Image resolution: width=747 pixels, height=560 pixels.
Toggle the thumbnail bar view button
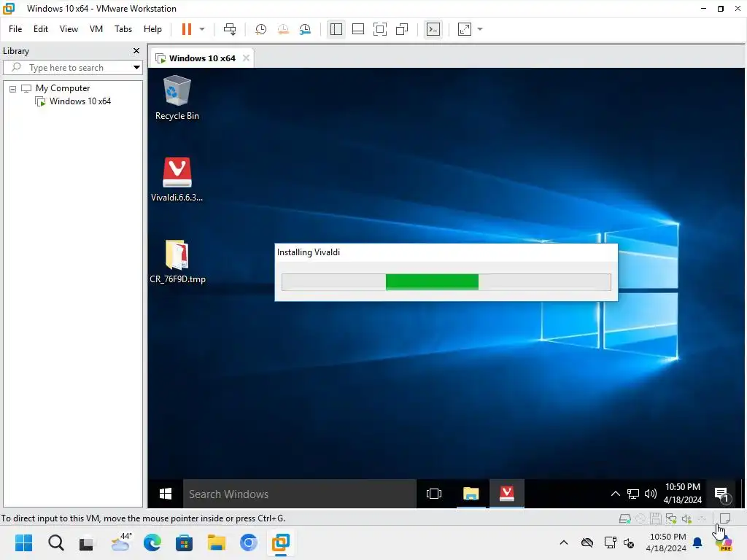click(357, 29)
